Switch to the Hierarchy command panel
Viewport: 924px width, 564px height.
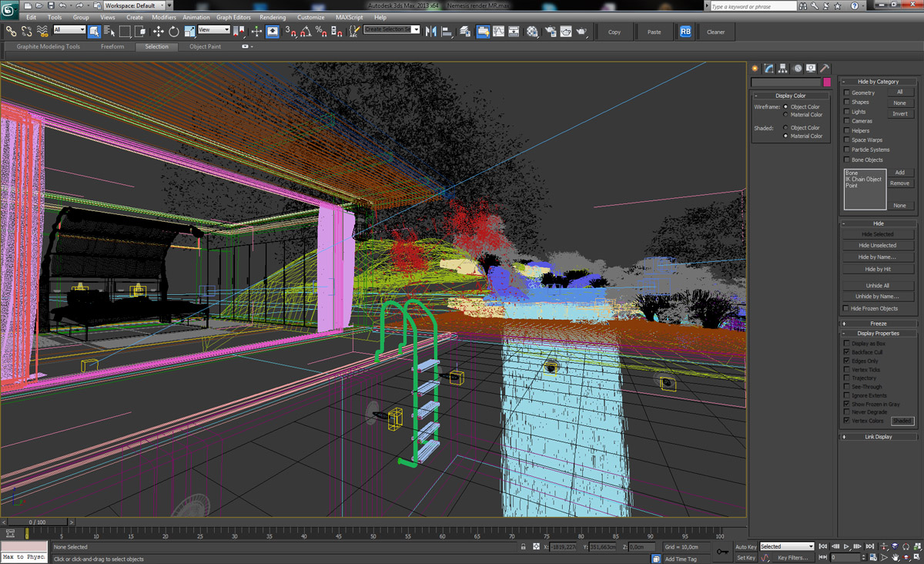click(782, 69)
